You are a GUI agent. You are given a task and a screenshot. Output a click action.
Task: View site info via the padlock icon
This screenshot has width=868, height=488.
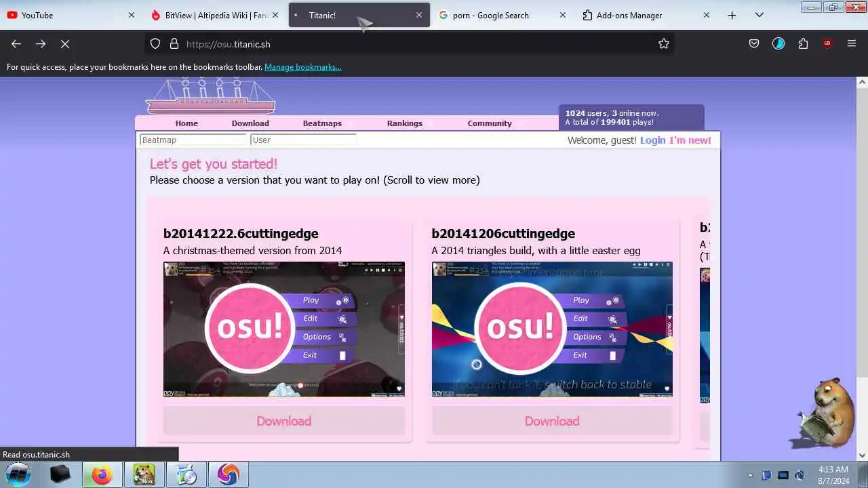pyautogui.click(x=174, y=43)
